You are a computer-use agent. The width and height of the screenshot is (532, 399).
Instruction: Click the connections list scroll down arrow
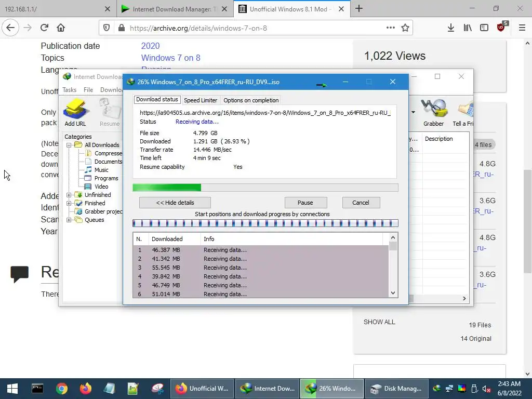pyautogui.click(x=393, y=293)
